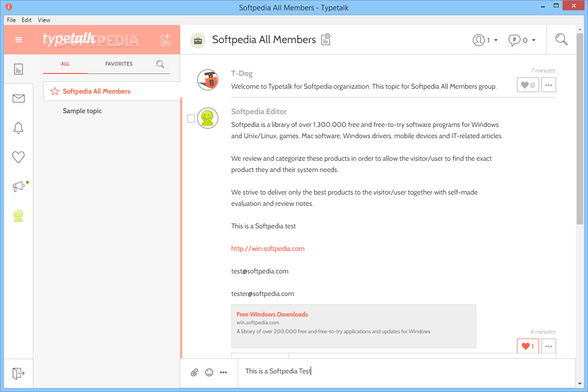Click the message search magnifier icon

pyautogui.click(x=562, y=40)
